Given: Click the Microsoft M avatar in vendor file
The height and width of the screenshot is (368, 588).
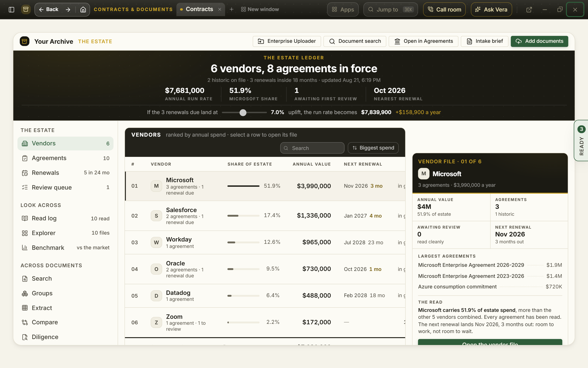Looking at the screenshot, I should coord(424,174).
